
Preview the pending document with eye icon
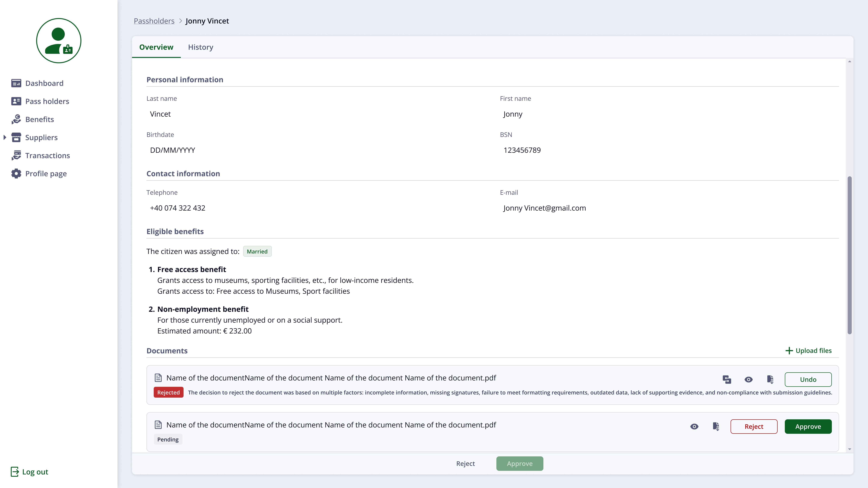tap(694, 427)
